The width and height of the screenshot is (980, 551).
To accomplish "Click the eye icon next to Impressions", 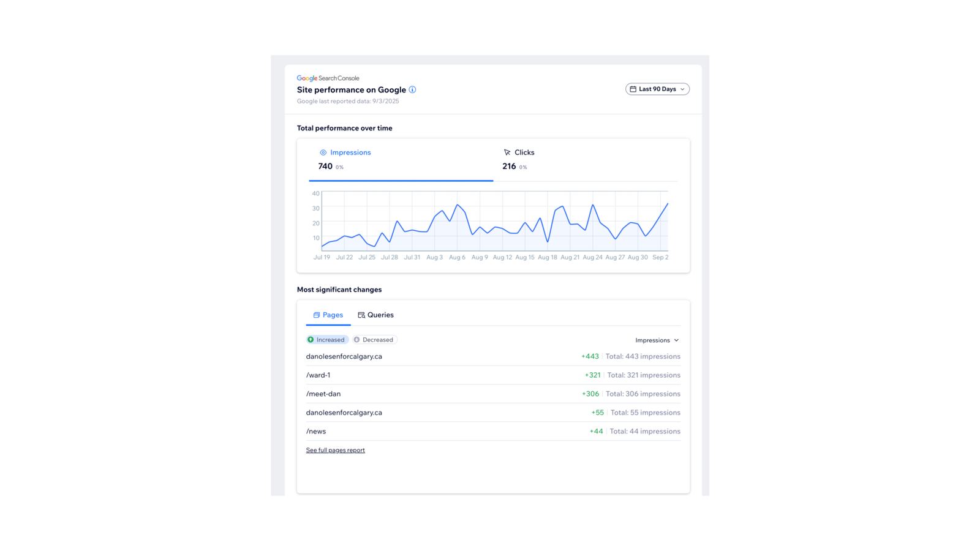I will tap(323, 152).
